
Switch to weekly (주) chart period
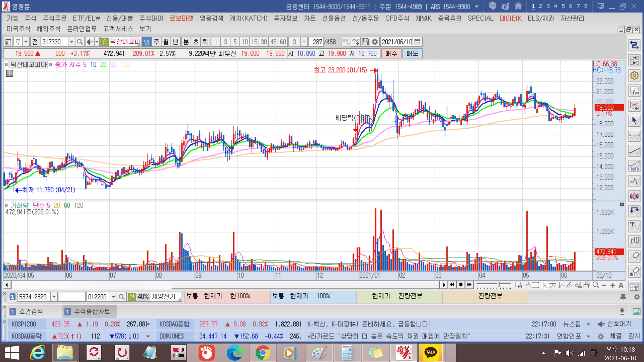(156, 42)
